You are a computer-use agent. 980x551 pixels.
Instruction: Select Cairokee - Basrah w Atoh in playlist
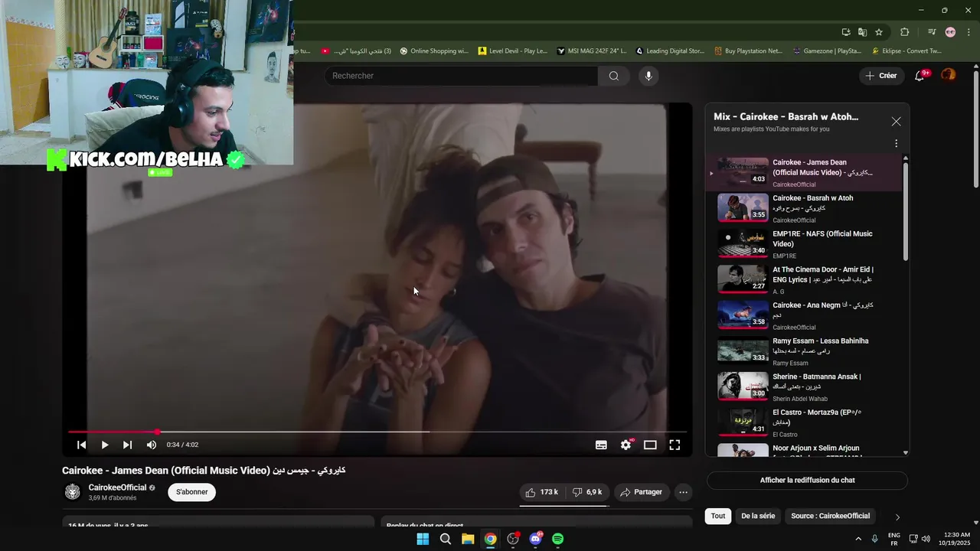805,208
